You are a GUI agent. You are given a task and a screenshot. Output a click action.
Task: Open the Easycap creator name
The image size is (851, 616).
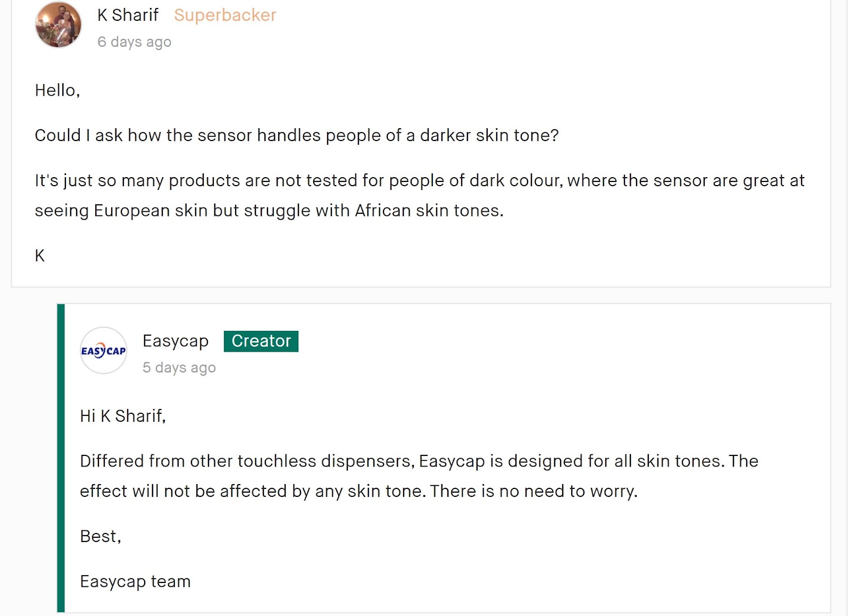176,341
